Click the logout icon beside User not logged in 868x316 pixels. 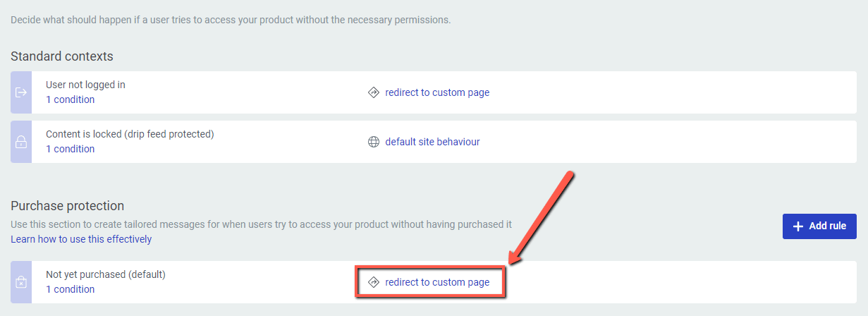(x=21, y=92)
